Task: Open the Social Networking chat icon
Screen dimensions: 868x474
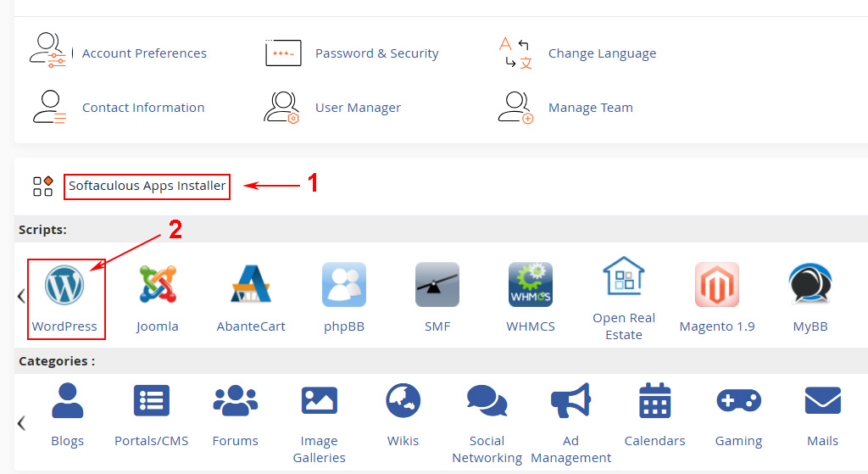Action: pyautogui.click(x=487, y=400)
